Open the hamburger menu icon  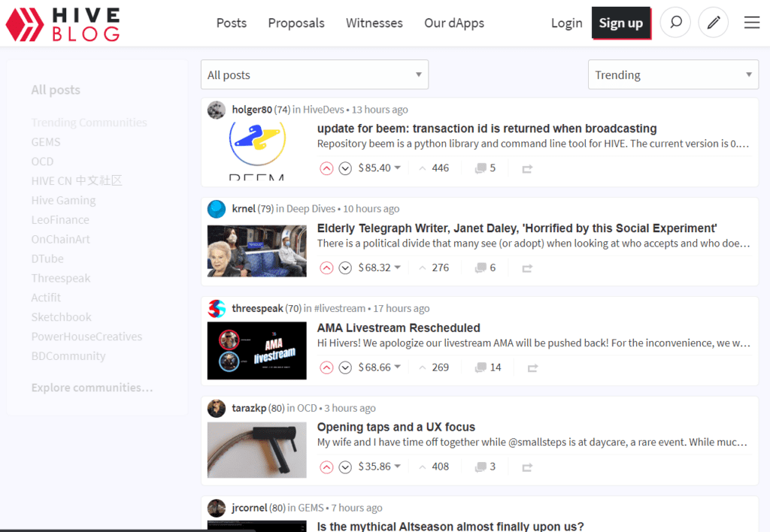(x=752, y=23)
